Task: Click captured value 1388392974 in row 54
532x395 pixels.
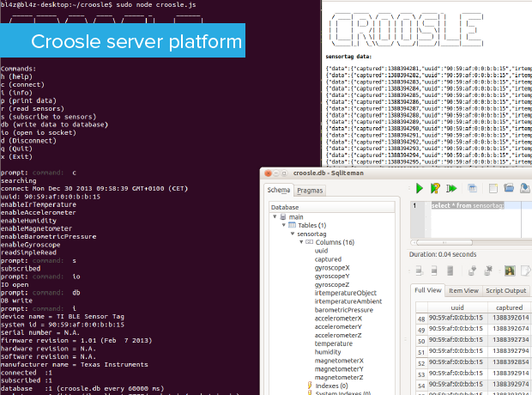Action: point(511,384)
